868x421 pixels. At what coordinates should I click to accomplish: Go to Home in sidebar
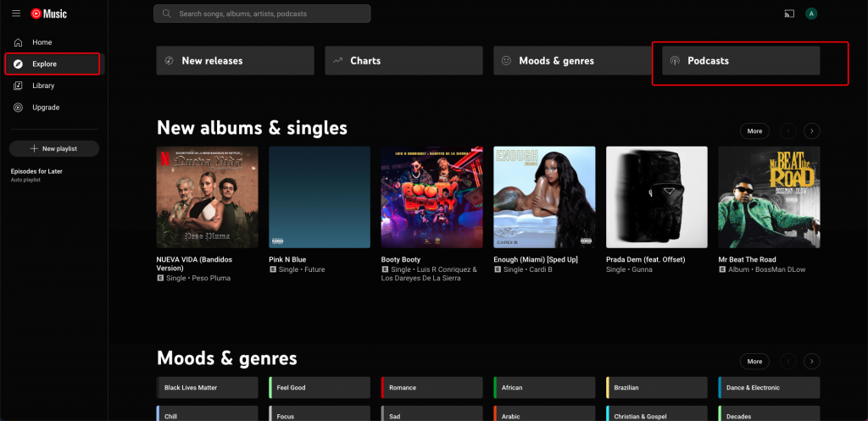pyautogui.click(x=54, y=42)
